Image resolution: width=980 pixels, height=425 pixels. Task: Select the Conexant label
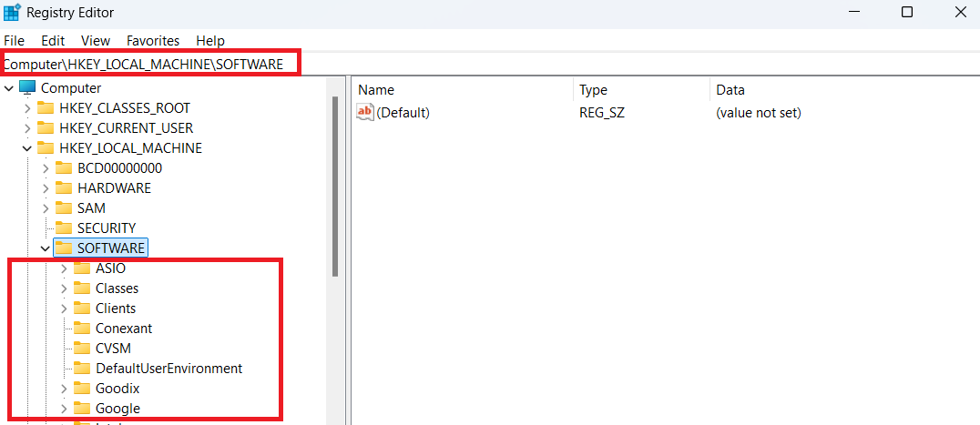[124, 329]
